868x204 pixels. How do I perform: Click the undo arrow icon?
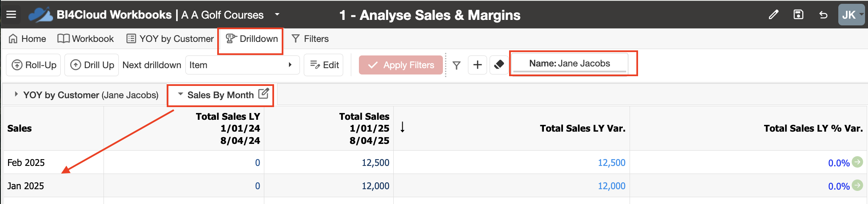tap(823, 15)
